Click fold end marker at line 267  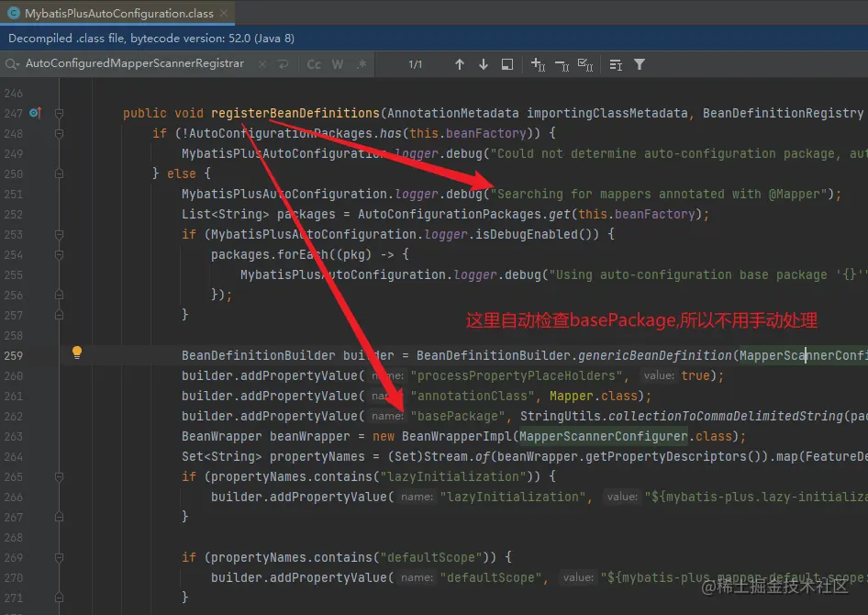(x=60, y=517)
